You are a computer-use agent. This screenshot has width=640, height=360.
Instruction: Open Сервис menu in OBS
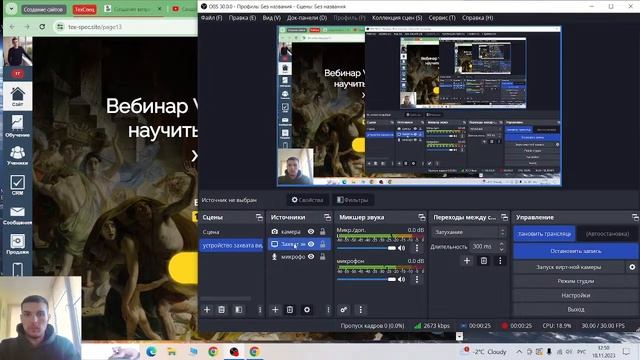coord(442,18)
